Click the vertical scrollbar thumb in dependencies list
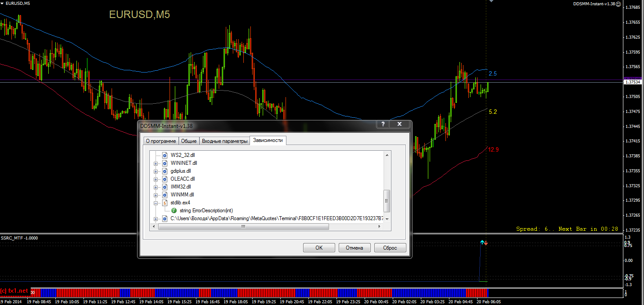This screenshot has width=644, height=305. (387, 201)
